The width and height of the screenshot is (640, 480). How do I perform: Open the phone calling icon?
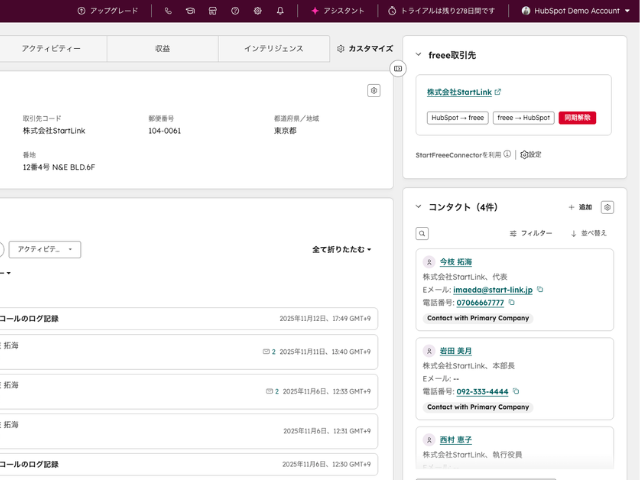168,11
